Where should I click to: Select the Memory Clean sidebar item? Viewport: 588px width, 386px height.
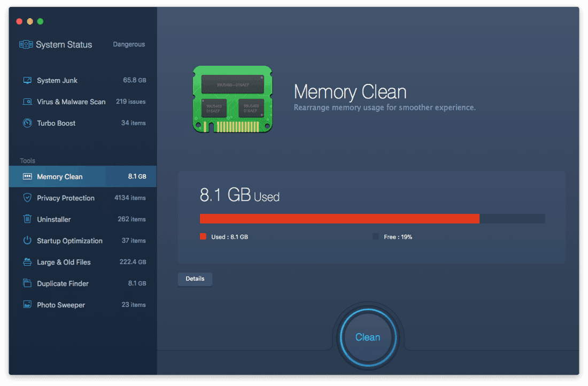[x=60, y=176]
